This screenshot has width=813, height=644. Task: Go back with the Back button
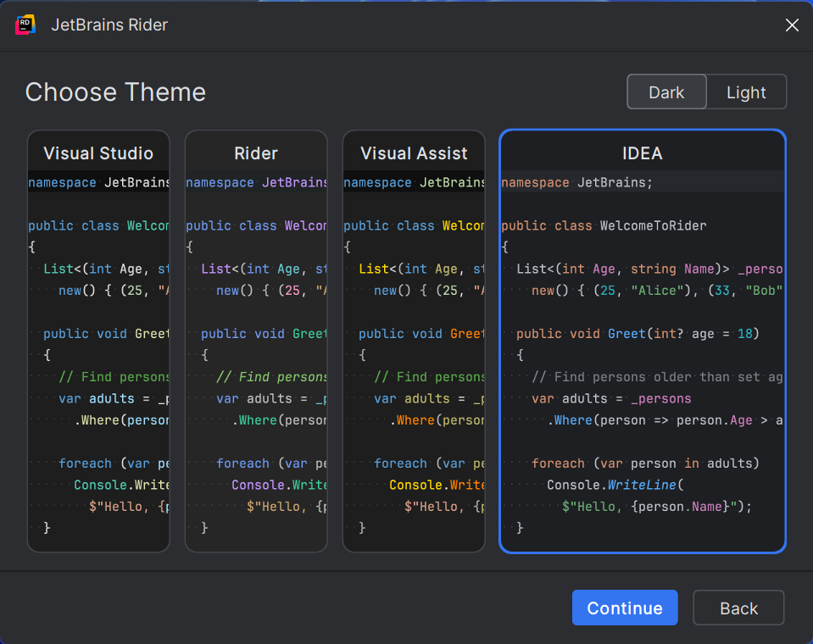(739, 608)
